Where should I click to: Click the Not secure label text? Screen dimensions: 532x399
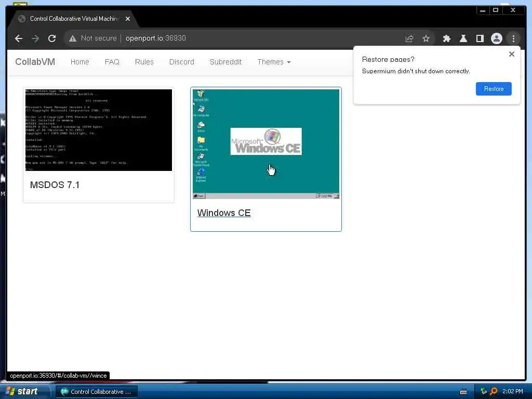(x=98, y=38)
